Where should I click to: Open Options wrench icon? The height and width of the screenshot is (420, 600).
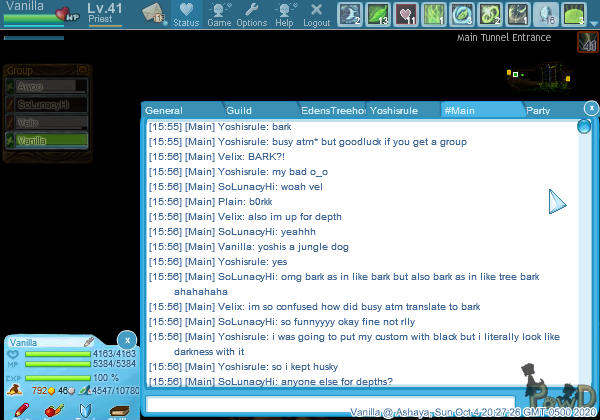[251, 14]
